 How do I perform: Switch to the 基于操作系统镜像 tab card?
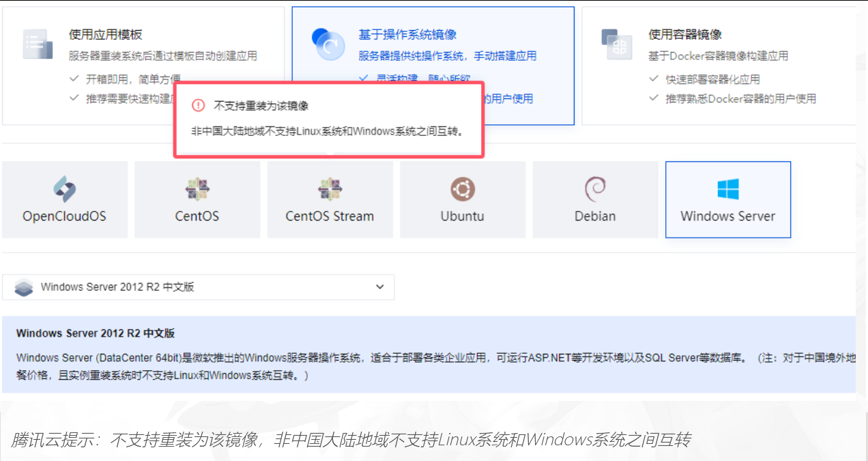433,66
